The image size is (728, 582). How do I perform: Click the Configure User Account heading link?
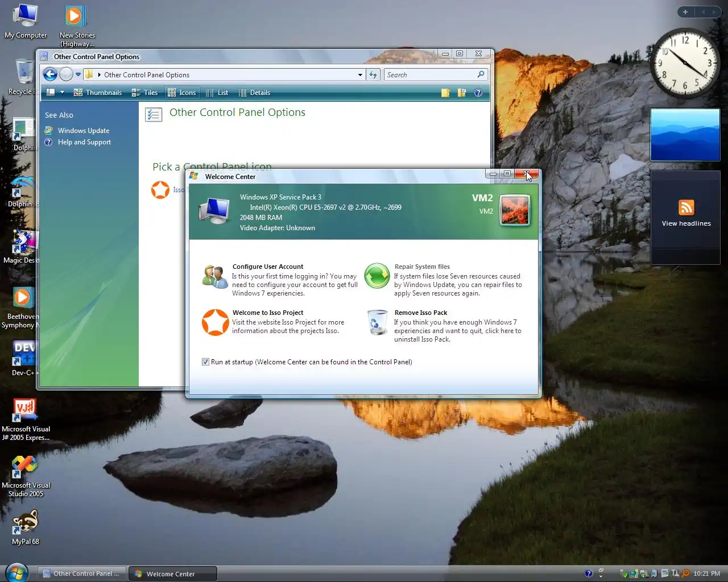coord(268,267)
